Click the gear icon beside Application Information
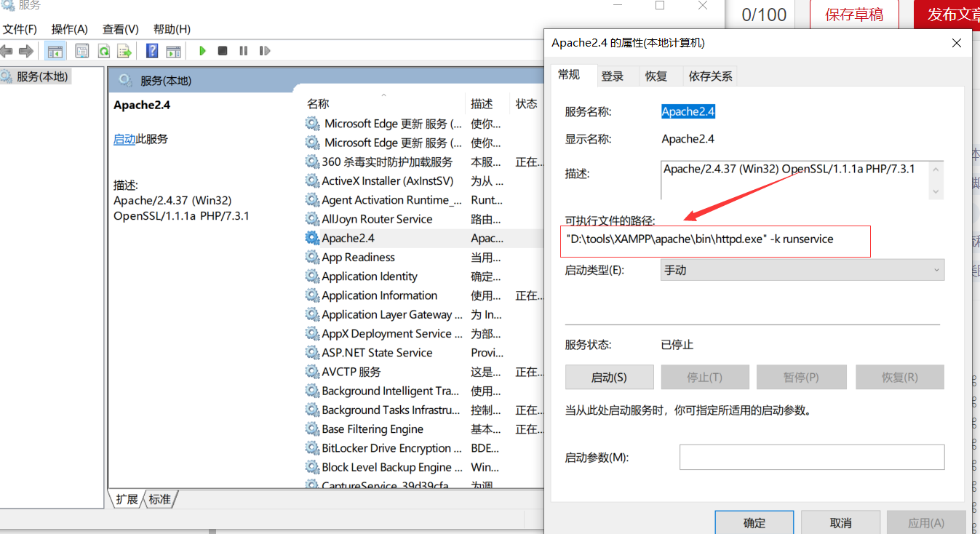The image size is (980, 534). click(x=312, y=295)
